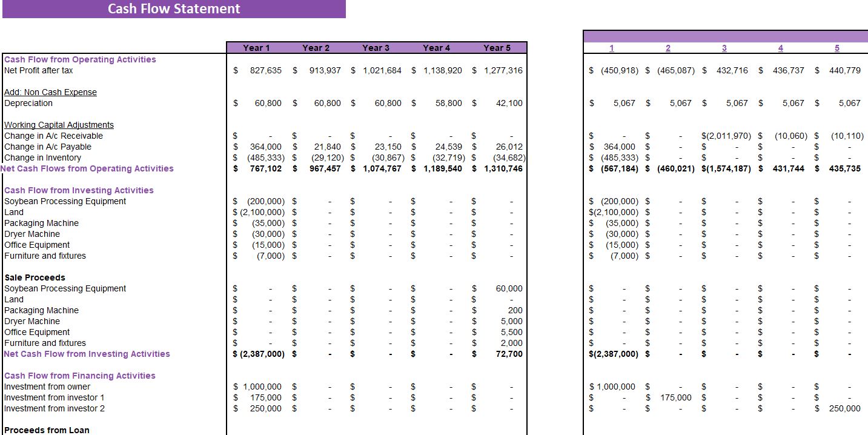Open the underlined column link 1
Image resolution: width=868 pixels, height=435 pixels.
pyautogui.click(x=611, y=48)
